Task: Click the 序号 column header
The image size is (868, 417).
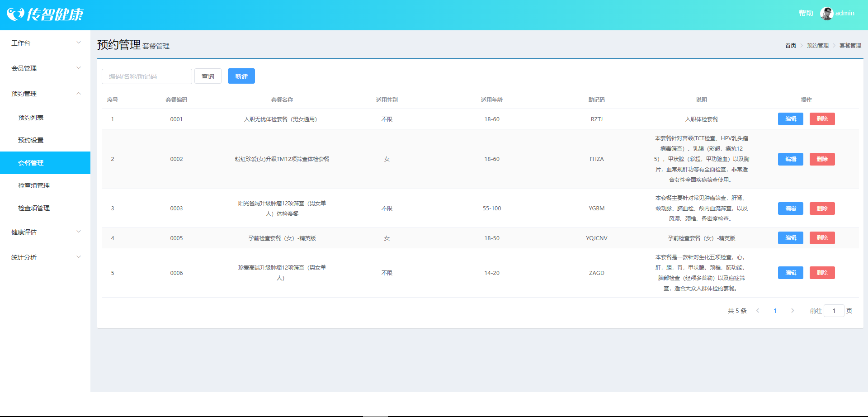Action: coord(113,100)
